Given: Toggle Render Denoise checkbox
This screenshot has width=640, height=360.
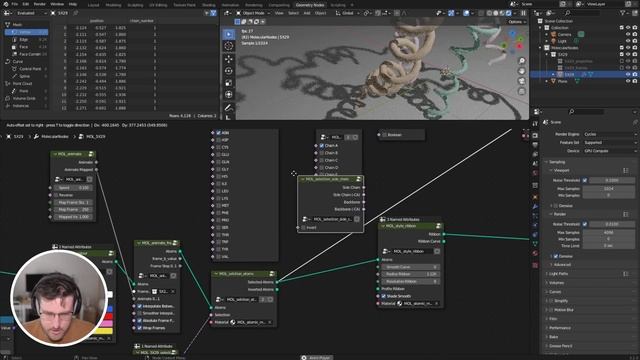Looking at the screenshot, I should (x=556, y=256).
